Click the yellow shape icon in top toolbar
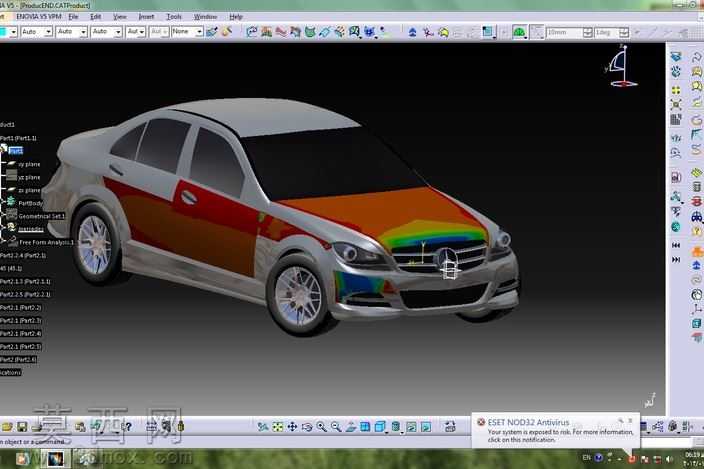This screenshot has height=469, width=704. tap(443, 32)
